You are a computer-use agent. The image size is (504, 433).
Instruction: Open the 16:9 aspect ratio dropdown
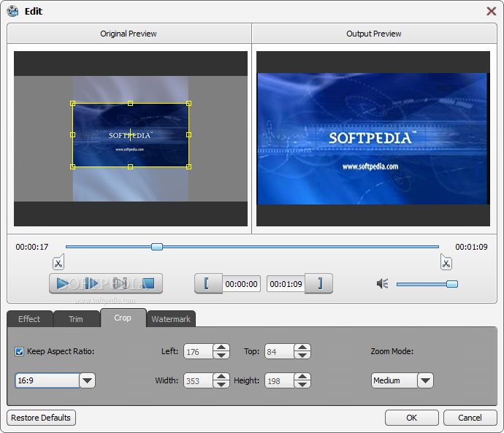click(x=87, y=380)
